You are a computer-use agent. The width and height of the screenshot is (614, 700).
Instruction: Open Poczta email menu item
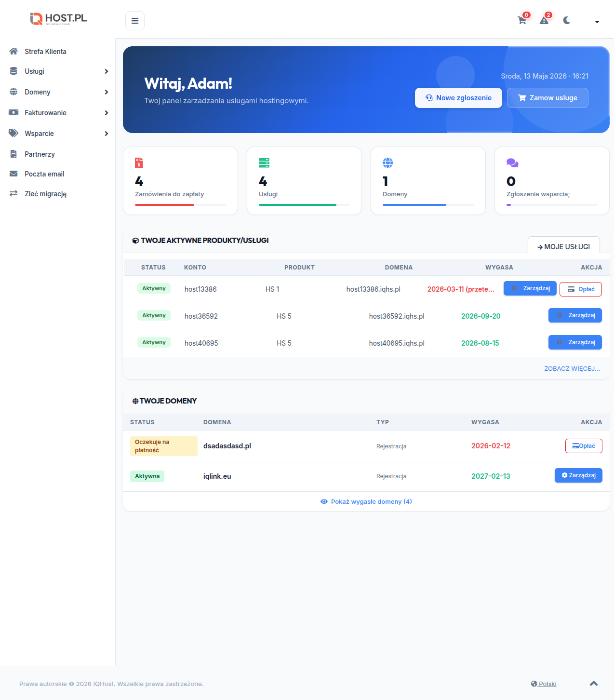coord(45,174)
